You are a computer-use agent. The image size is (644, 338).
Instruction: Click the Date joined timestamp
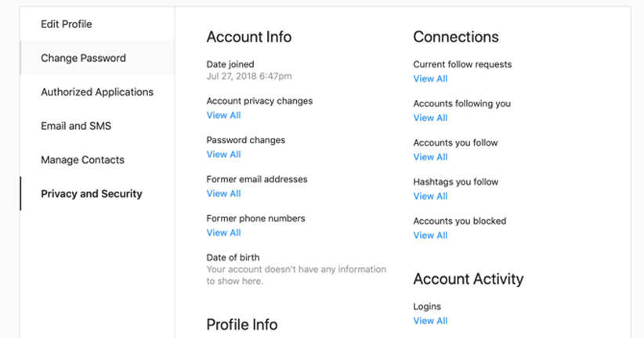coord(248,77)
